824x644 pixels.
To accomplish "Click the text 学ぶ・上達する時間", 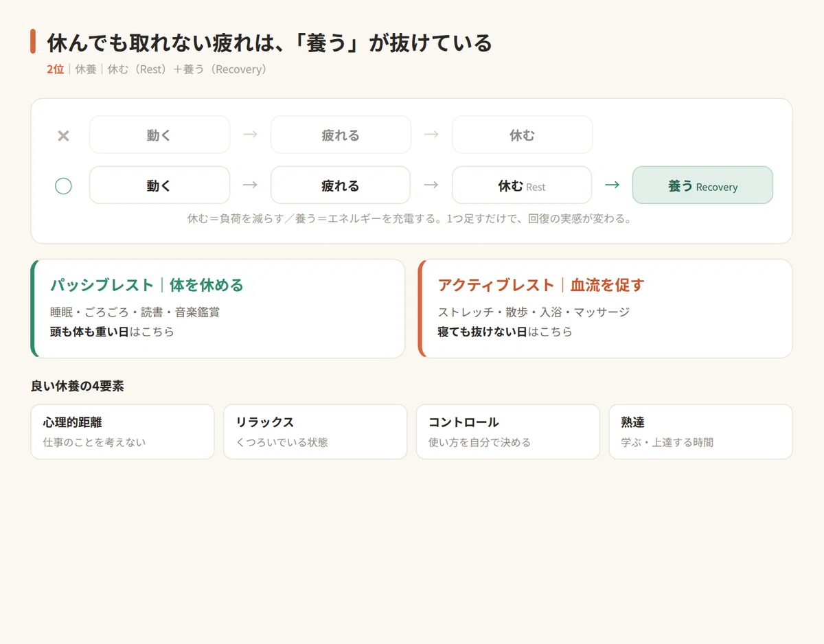I will 667,442.
